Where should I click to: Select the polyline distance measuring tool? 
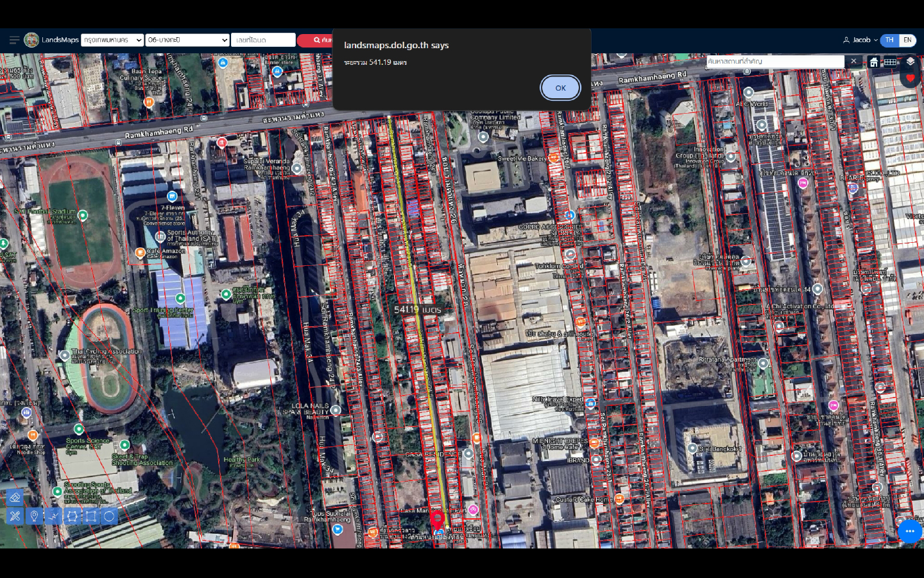click(53, 516)
